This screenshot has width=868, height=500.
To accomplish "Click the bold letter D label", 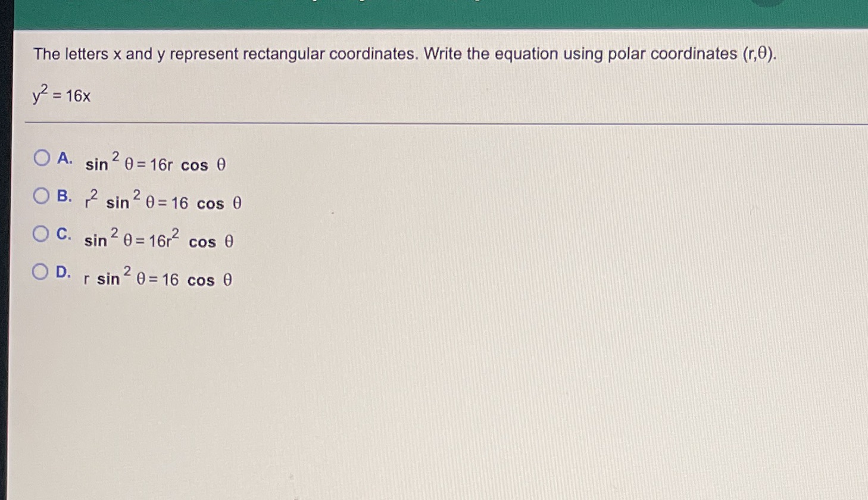I will pyautogui.click(x=63, y=271).
